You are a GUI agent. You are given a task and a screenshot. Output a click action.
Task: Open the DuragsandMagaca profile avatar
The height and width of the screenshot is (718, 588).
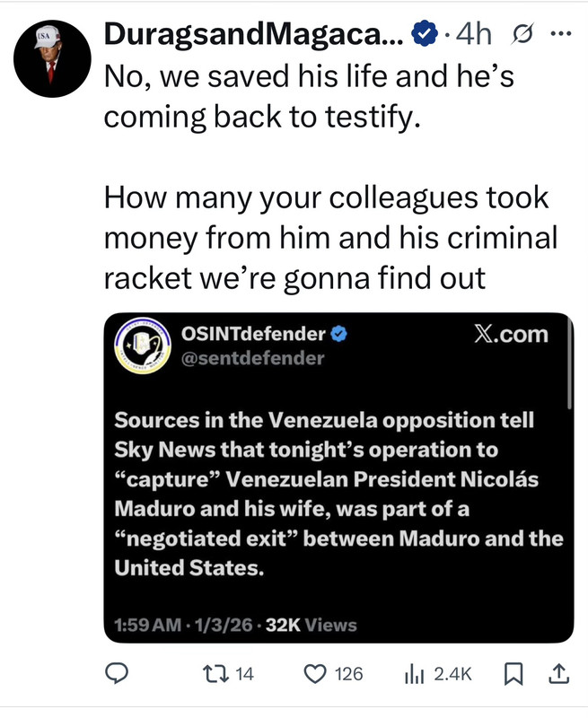tap(52, 58)
